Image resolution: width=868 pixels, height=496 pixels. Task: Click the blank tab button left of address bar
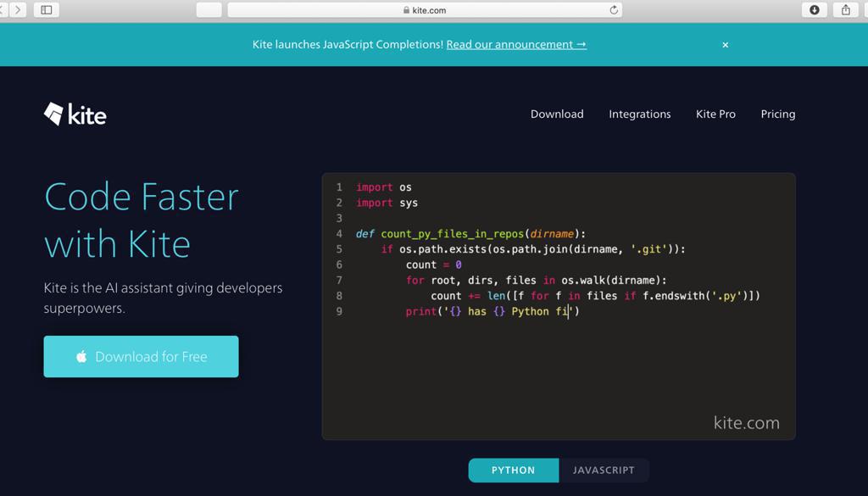[x=209, y=10]
